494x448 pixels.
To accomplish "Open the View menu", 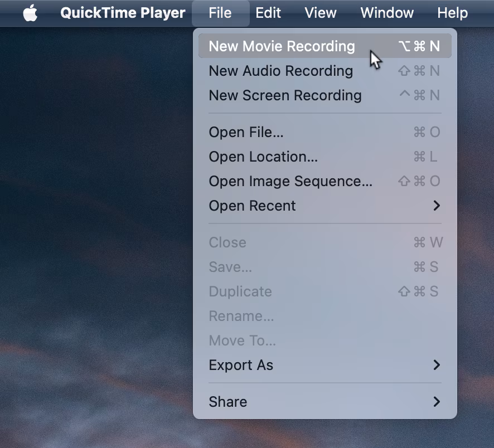I will click(x=321, y=13).
